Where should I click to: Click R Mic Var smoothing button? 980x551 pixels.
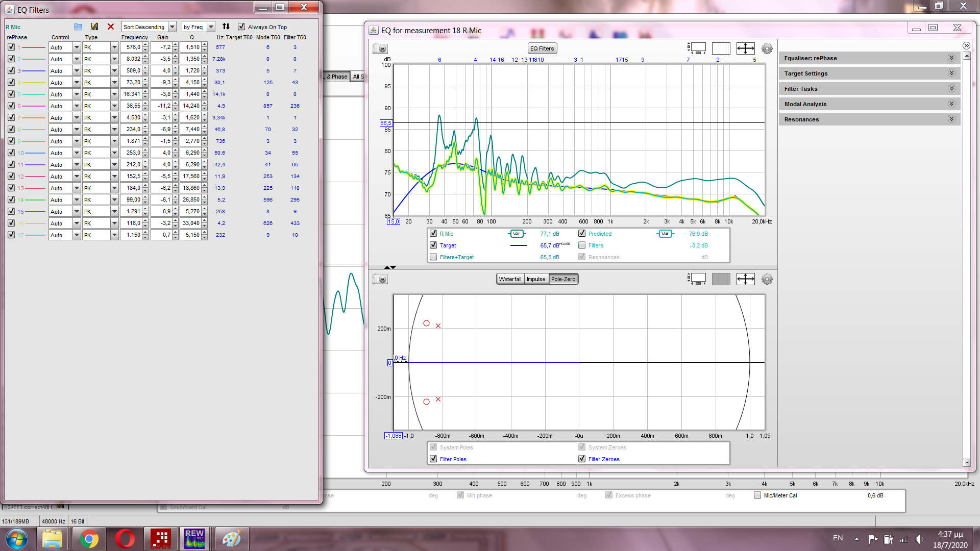click(x=517, y=234)
